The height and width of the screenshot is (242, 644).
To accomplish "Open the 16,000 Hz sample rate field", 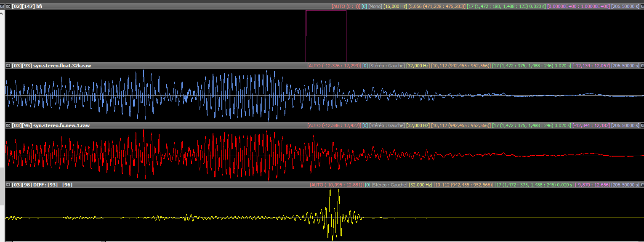I will 395,6.
